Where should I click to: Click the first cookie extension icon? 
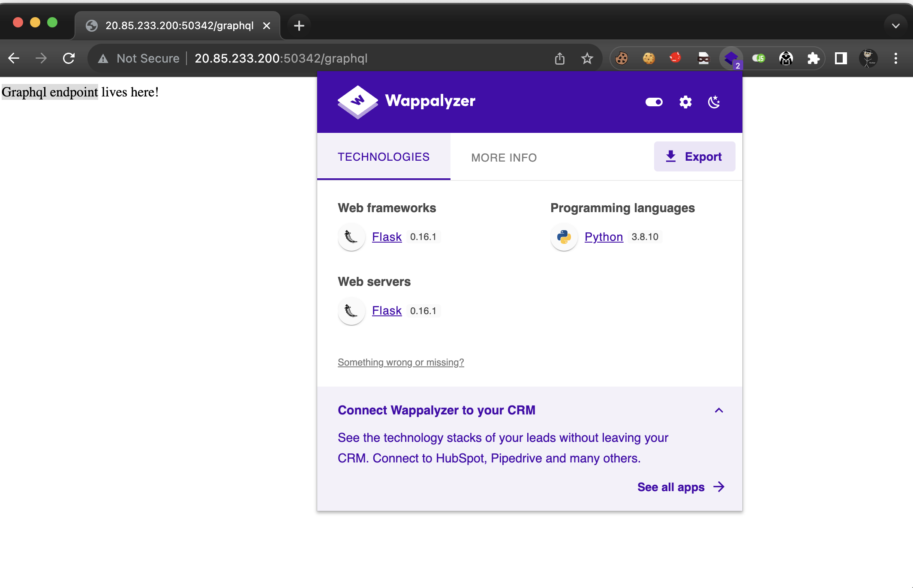point(621,58)
